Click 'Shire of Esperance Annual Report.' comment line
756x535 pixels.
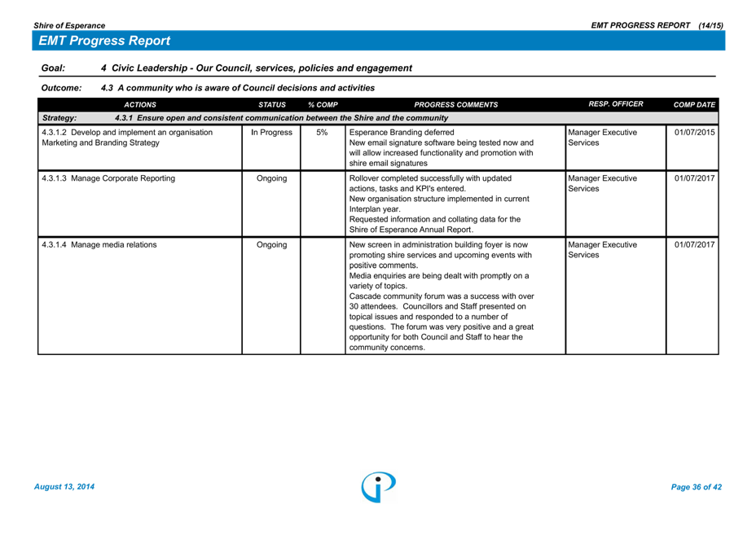click(411, 230)
